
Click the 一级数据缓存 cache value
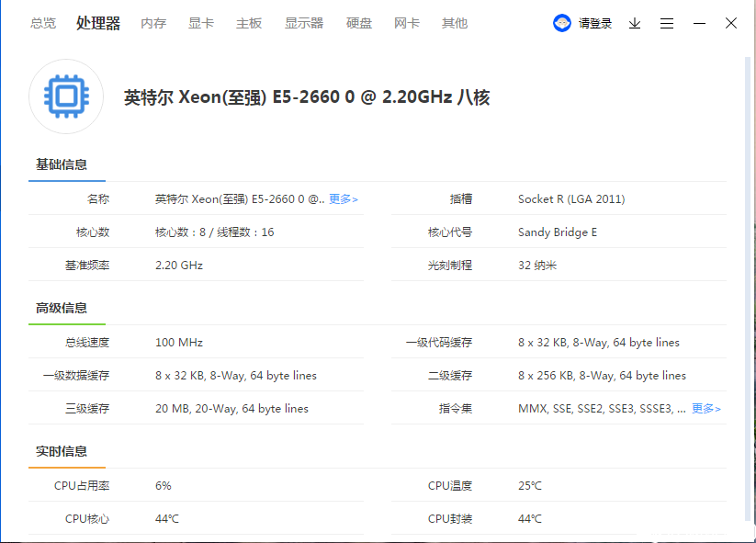coord(236,376)
